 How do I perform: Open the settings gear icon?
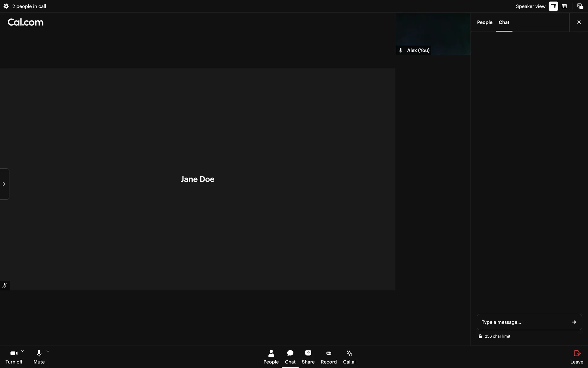pos(6,6)
